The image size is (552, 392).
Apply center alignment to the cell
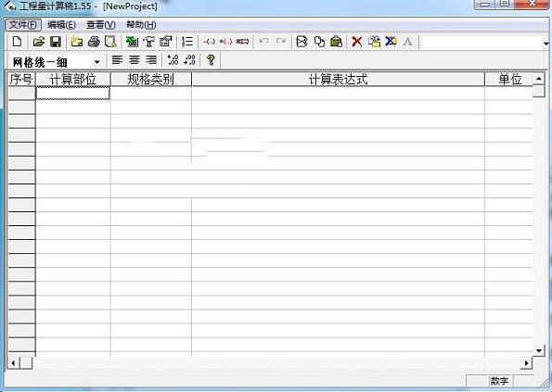(x=135, y=59)
